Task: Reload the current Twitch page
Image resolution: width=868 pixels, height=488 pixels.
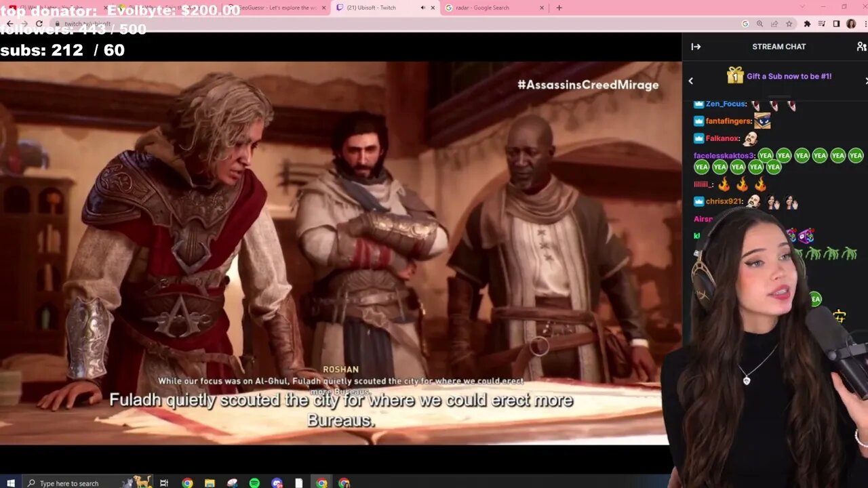Action: 39,24
